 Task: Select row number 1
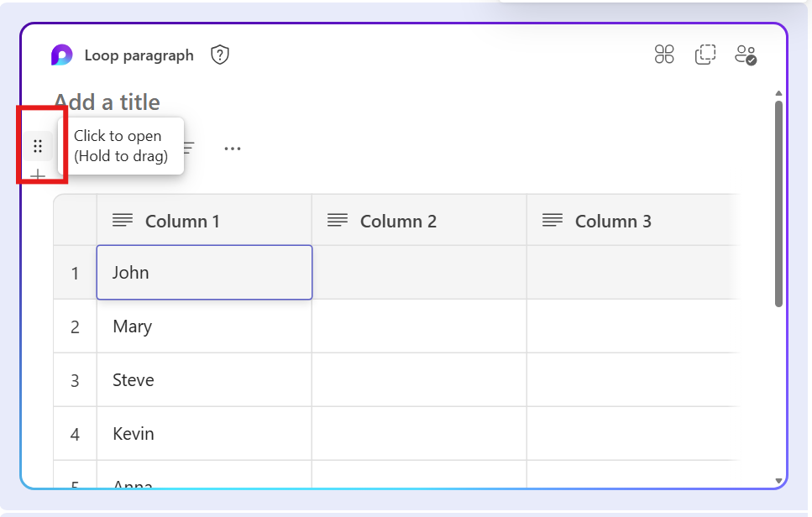point(75,273)
